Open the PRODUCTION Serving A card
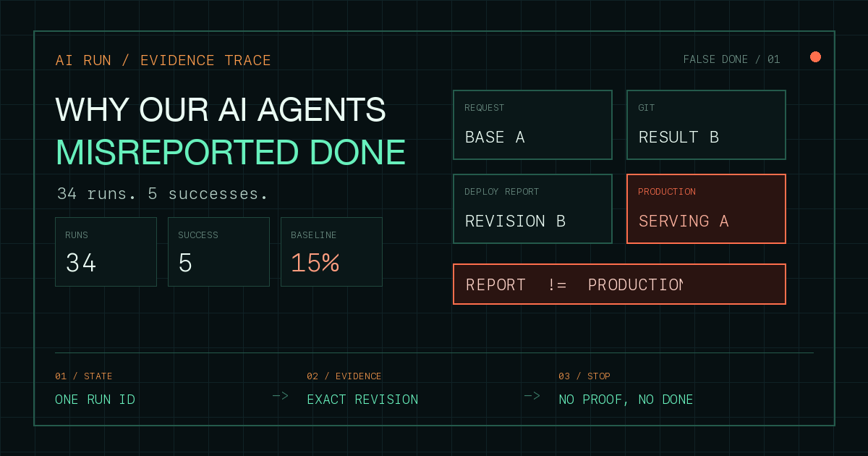 coord(706,208)
